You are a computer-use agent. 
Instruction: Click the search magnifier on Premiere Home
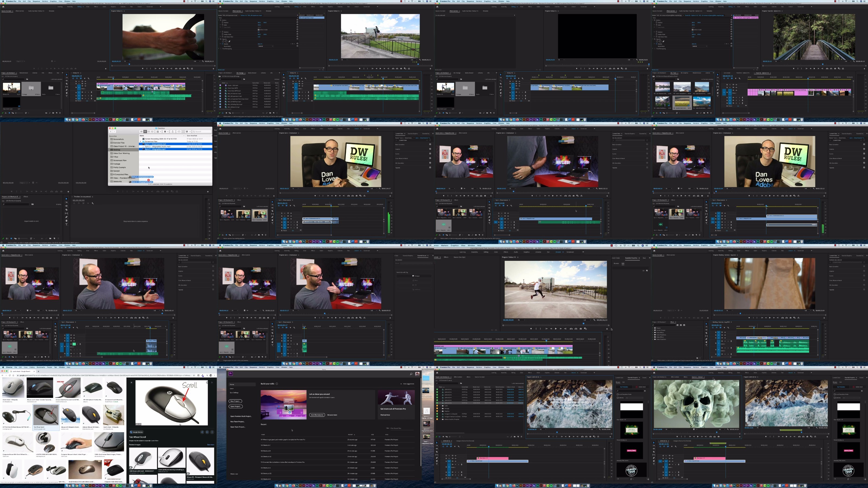coord(411,374)
